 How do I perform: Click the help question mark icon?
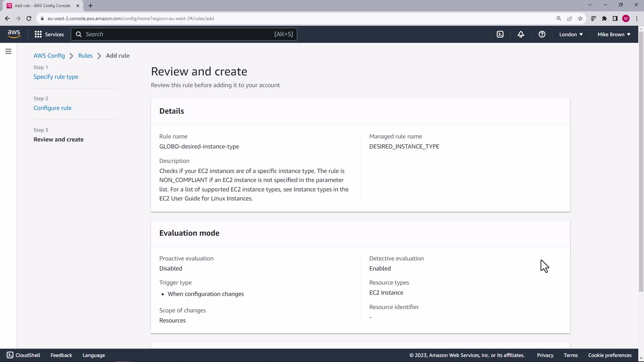coord(542,34)
